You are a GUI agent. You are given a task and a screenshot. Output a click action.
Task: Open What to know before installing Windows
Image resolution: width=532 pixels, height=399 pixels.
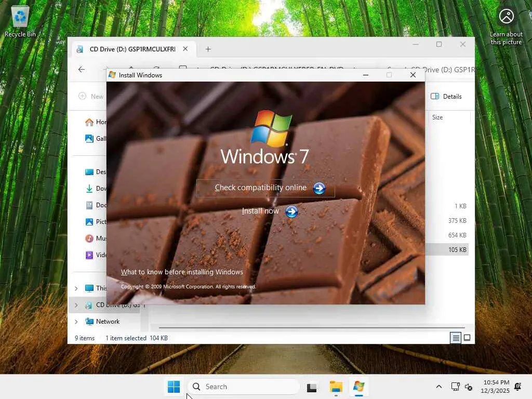click(x=182, y=272)
